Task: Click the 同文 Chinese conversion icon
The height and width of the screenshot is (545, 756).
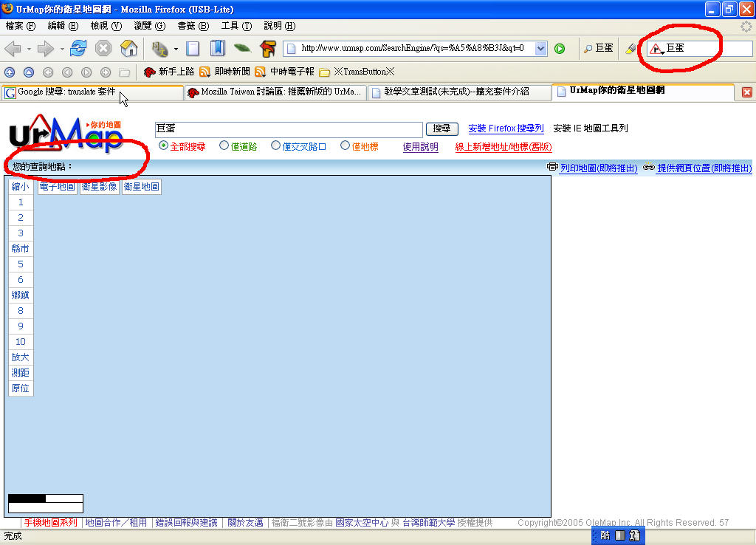Action: (159, 48)
